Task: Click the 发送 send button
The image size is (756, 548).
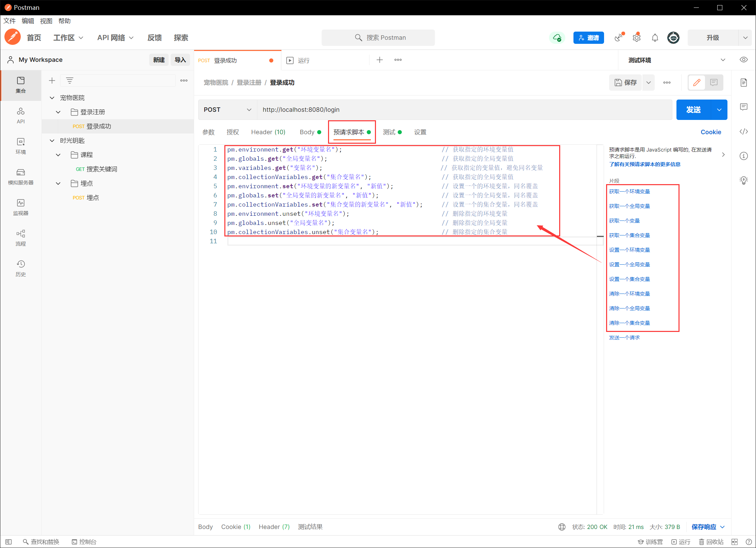Action: click(x=693, y=110)
